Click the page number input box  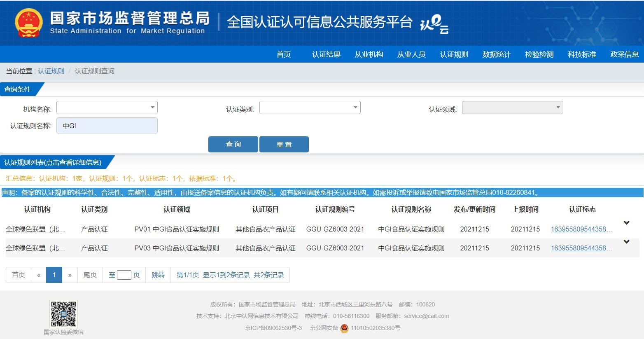tap(124, 275)
